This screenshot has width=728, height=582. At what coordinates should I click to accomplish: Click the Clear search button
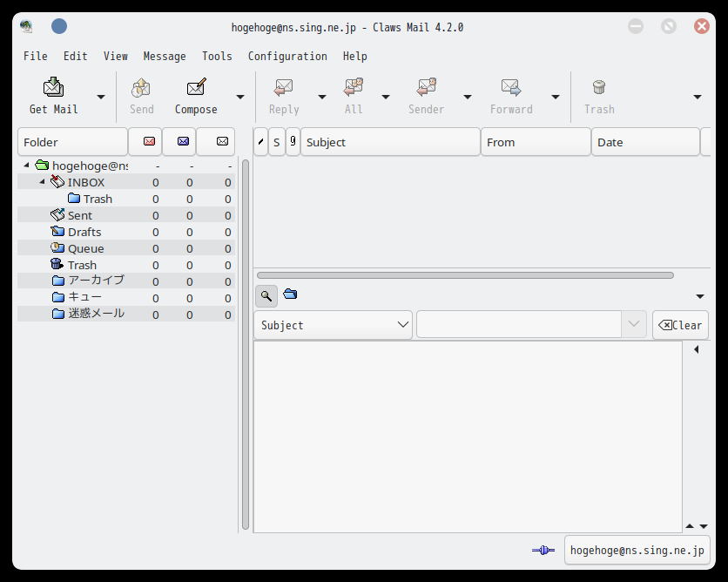[x=680, y=325]
